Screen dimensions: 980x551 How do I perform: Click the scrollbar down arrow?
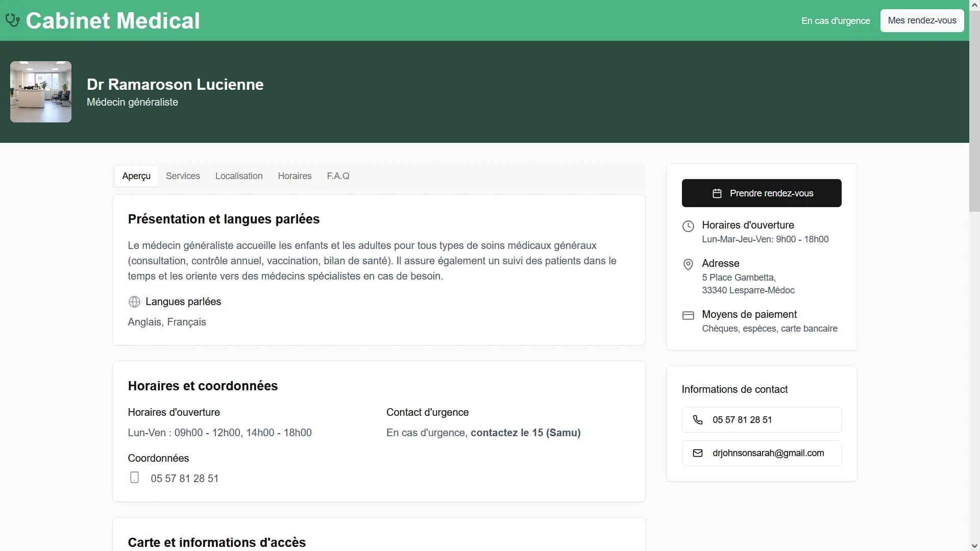click(974, 546)
